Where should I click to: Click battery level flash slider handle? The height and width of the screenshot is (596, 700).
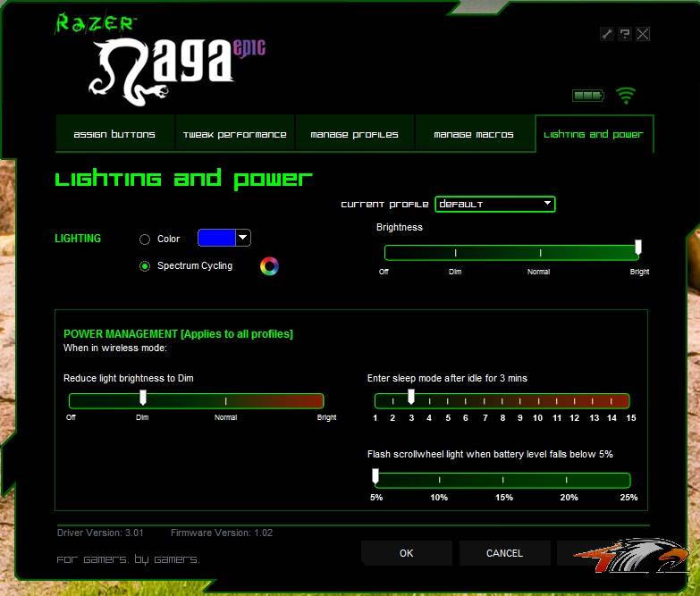point(375,476)
